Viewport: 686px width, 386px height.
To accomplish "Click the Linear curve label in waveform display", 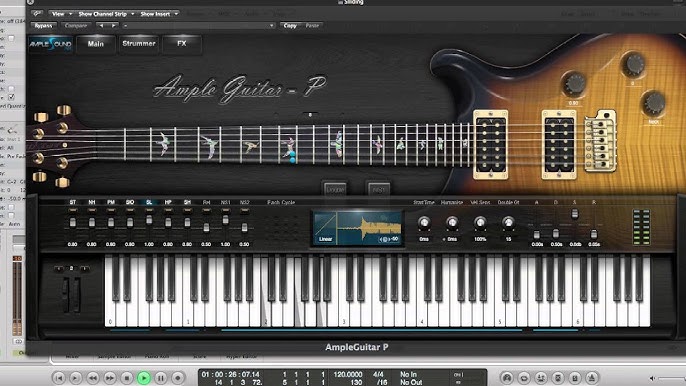I will coord(325,239).
